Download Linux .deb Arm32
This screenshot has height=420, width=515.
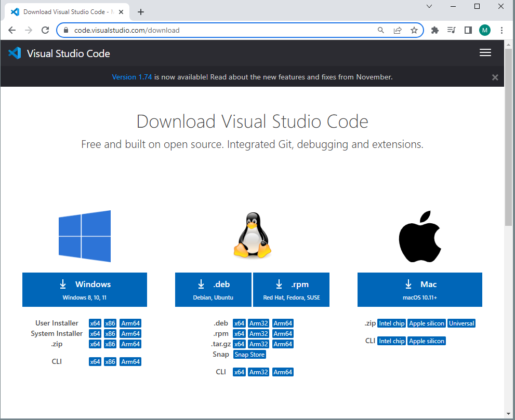[x=258, y=323]
